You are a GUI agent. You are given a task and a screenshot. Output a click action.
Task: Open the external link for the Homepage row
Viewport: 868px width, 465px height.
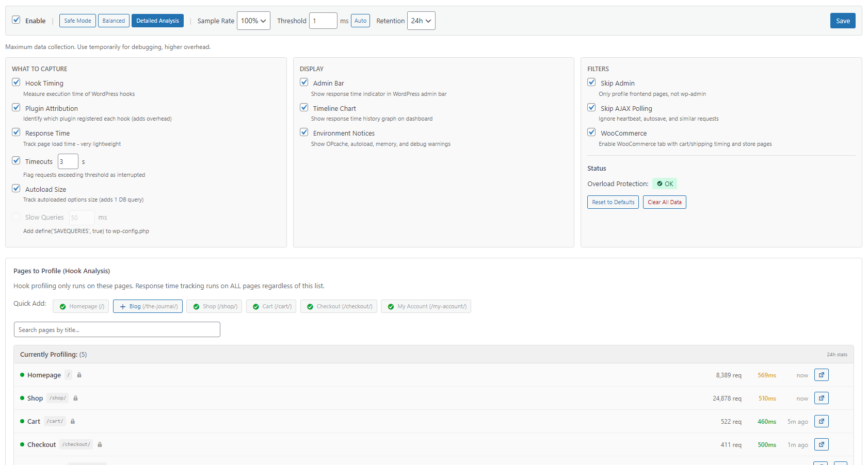821,375
